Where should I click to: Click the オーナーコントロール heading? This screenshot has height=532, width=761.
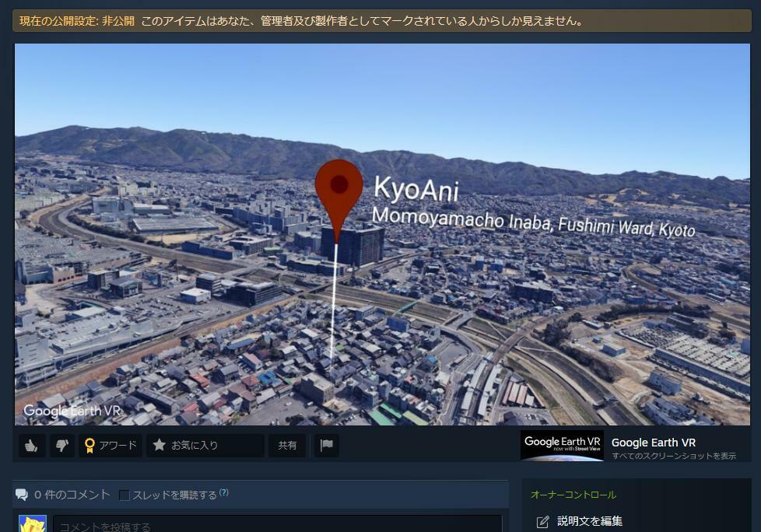573,495
